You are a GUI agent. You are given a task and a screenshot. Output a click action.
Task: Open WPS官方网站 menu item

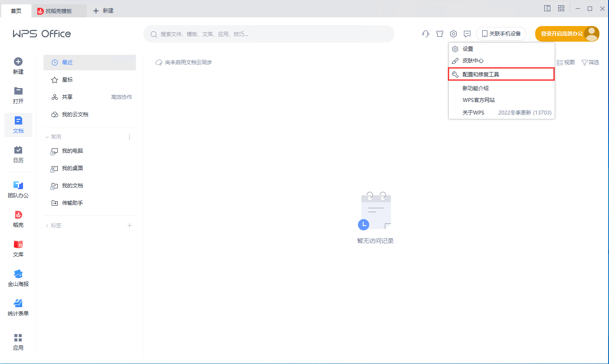502,100
